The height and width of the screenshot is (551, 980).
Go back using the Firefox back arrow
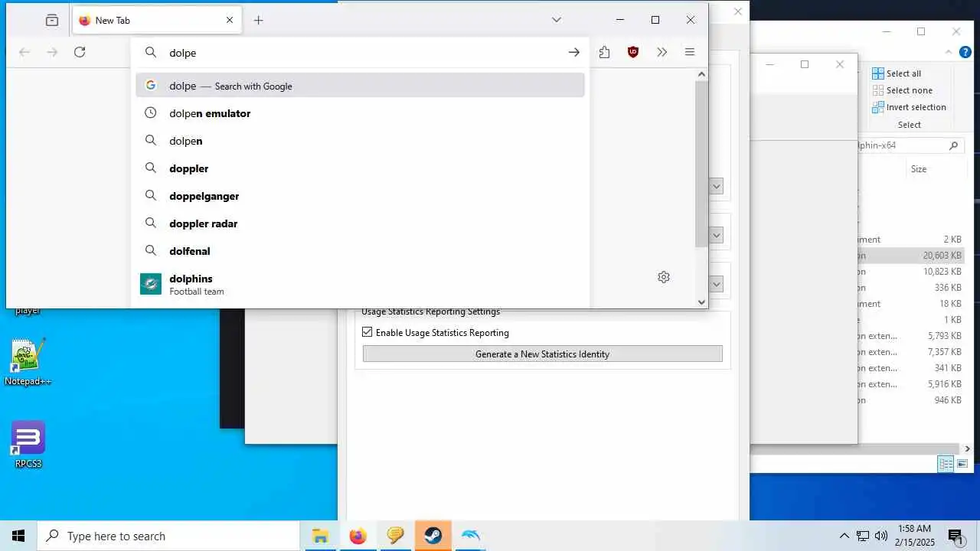pos(24,52)
